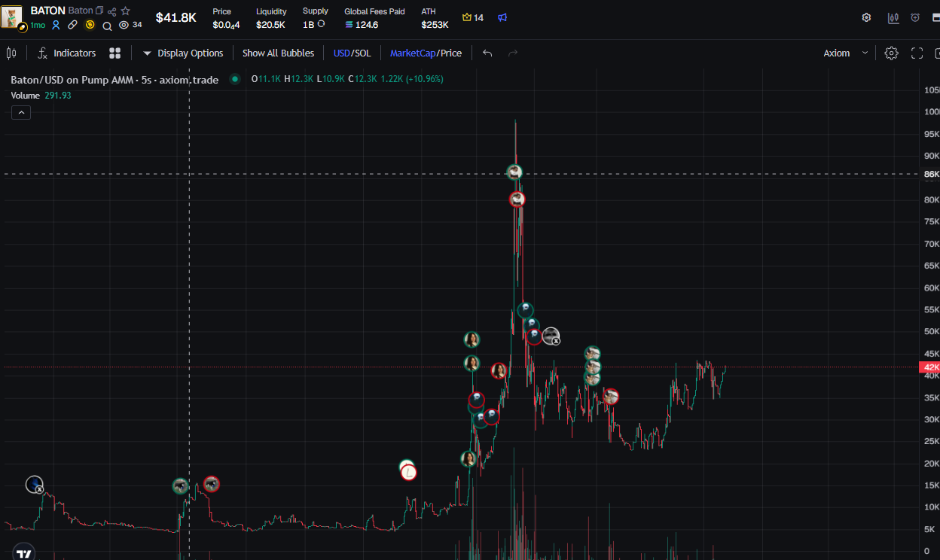Click the Liquidity $20.5K stat
This screenshot has height=560, width=940.
270,18
